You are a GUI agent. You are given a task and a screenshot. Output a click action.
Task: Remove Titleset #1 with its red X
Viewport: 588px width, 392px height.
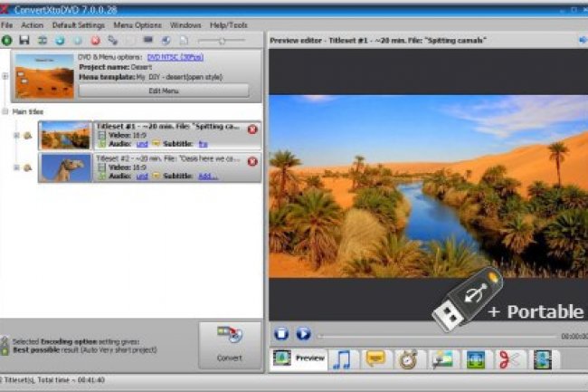tap(251, 129)
